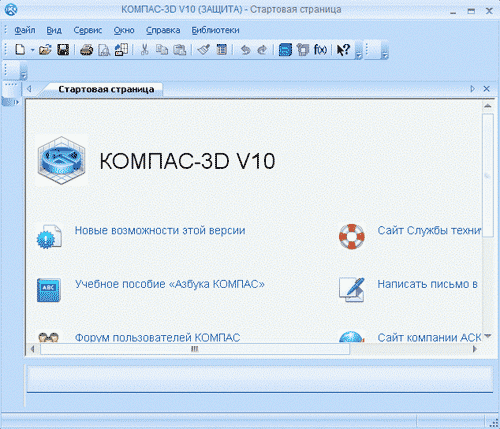This screenshot has width=500, height=429.
Task: Open a file using the folder icon
Action: click(45, 50)
